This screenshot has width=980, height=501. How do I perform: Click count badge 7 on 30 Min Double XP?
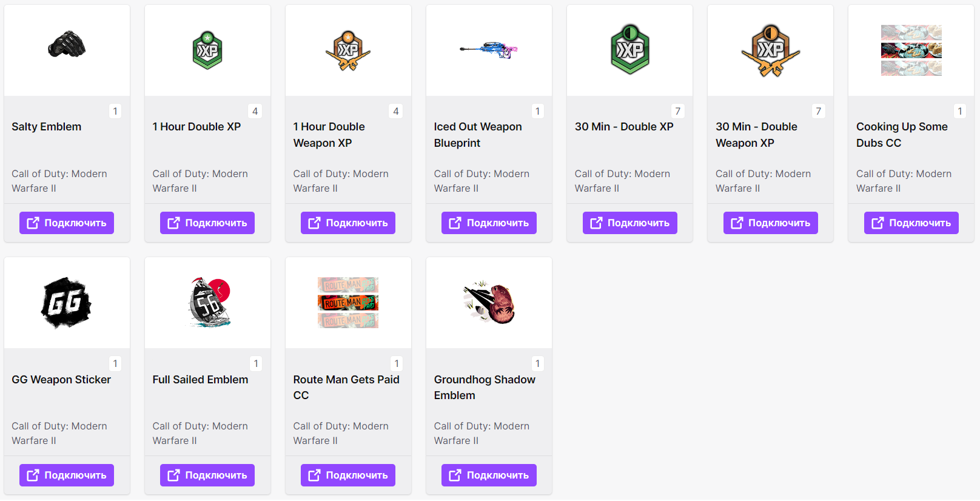tap(678, 111)
